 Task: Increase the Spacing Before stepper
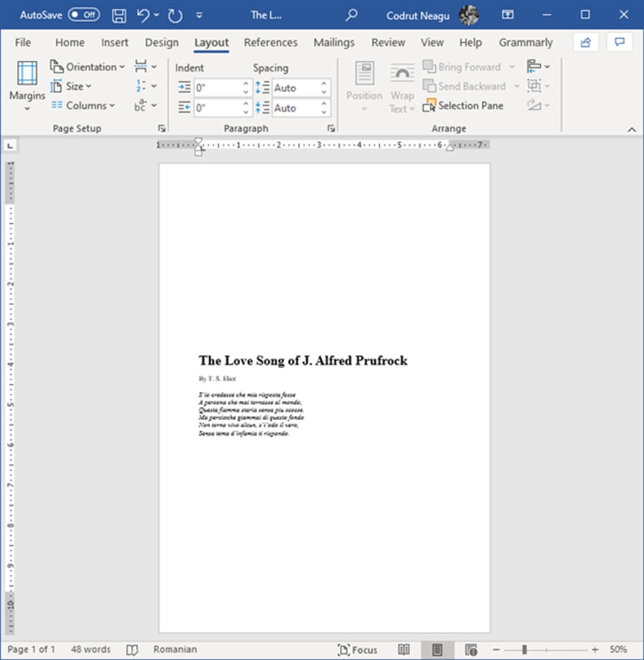(x=324, y=84)
